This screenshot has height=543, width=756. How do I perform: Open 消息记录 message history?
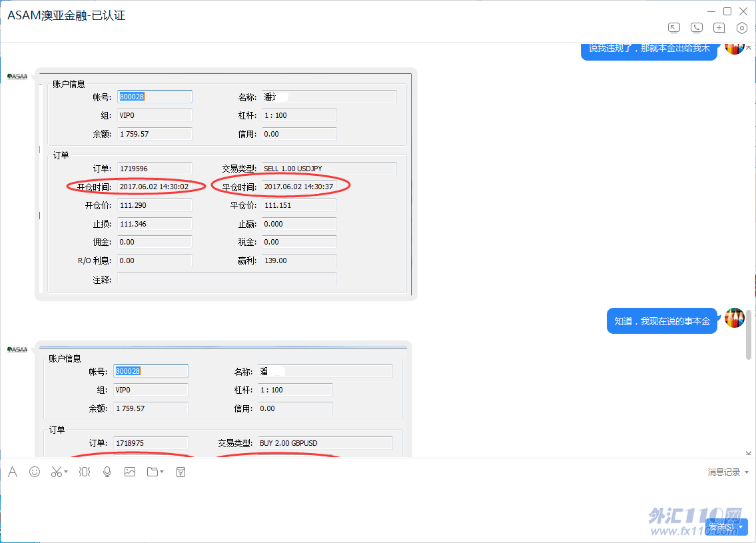coord(724,472)
